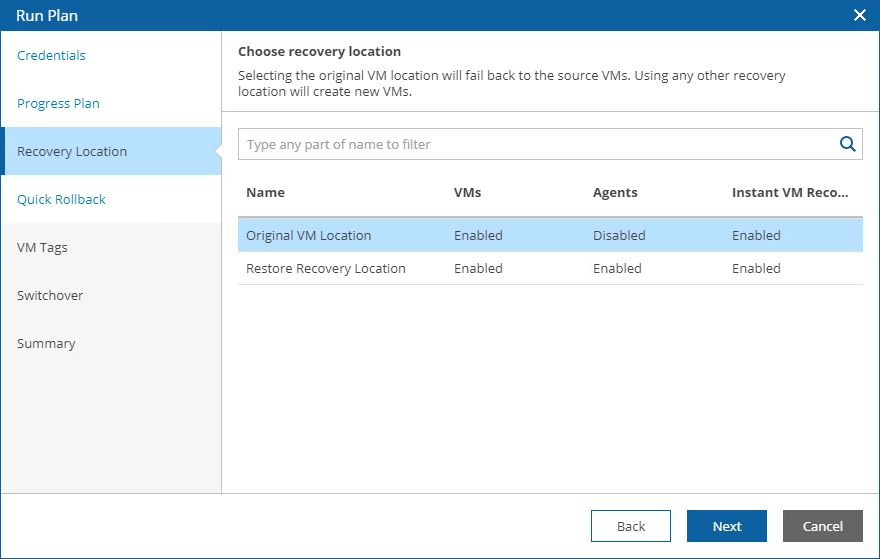Sort by the Agents column header
880x559 pixels.
pyautogui.click(x=615, y=193)
